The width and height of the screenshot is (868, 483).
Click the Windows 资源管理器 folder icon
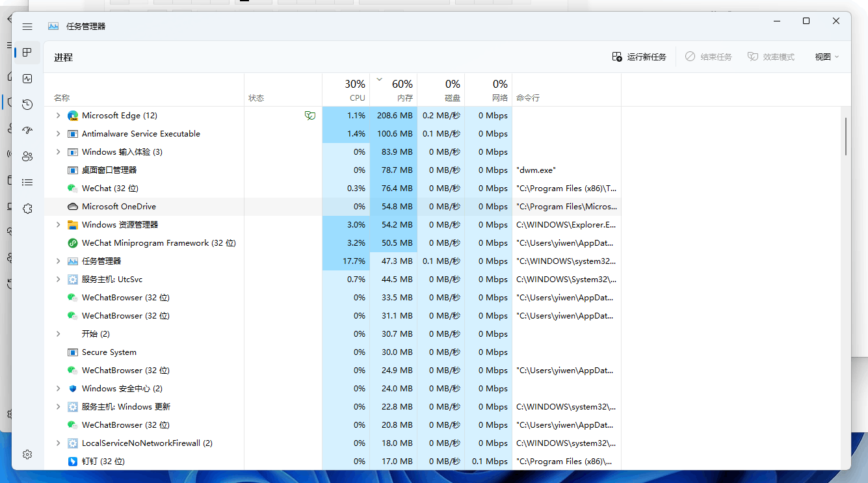[x=73, y=225]
